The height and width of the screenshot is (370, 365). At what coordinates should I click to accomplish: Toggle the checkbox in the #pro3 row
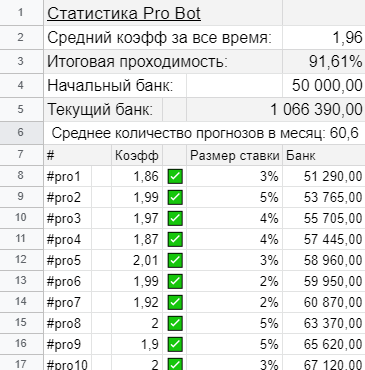click(x=175, y=218)
